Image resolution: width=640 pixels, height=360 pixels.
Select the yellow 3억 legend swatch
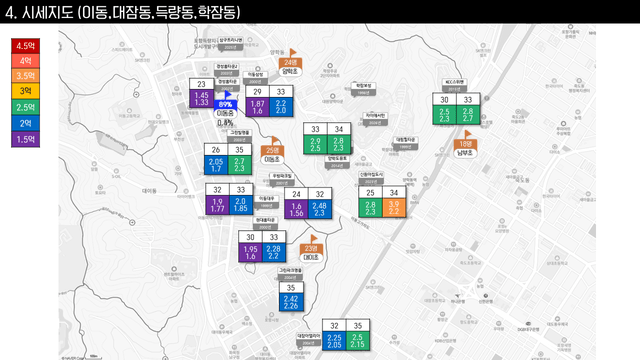(x=25, y=91)
